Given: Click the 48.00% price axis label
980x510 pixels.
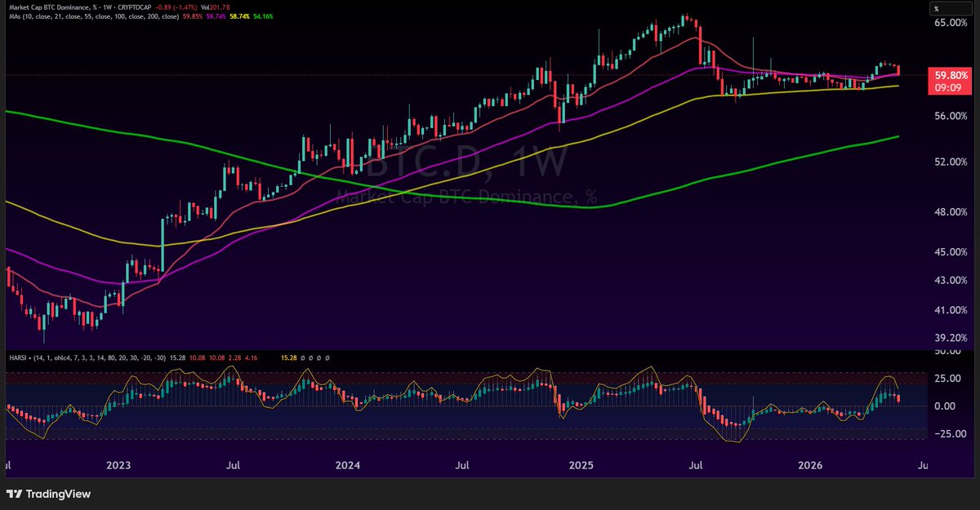Looking at the screenshot, I should pos(951,212).
